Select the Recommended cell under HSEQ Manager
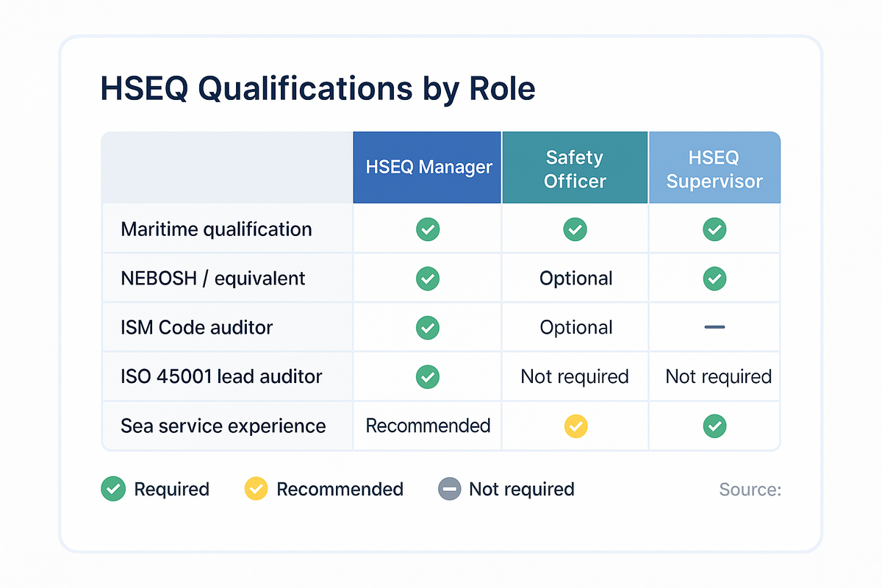The image size is (882, 588). click(427, 426)
